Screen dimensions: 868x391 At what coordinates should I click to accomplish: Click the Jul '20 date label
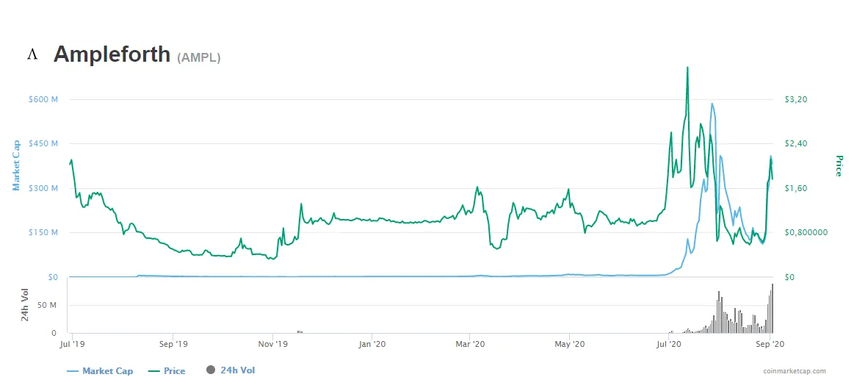click(668, 344)
